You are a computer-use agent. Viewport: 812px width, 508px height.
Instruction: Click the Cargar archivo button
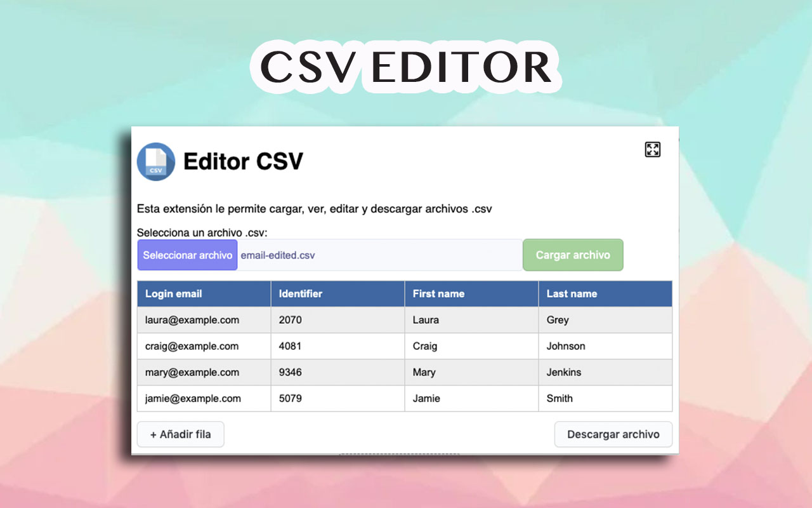pyautogui.click(x=573, y=255)
